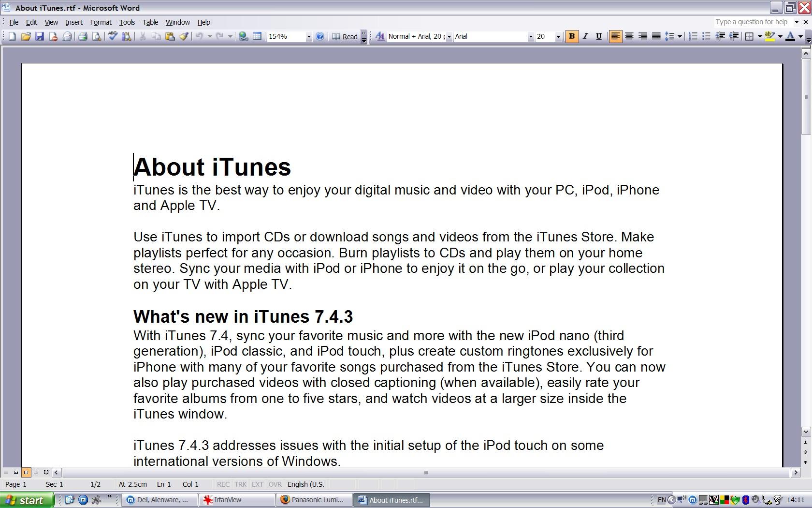
Task: Open Print Preview from the toolbar
Action: coord(97,36)
